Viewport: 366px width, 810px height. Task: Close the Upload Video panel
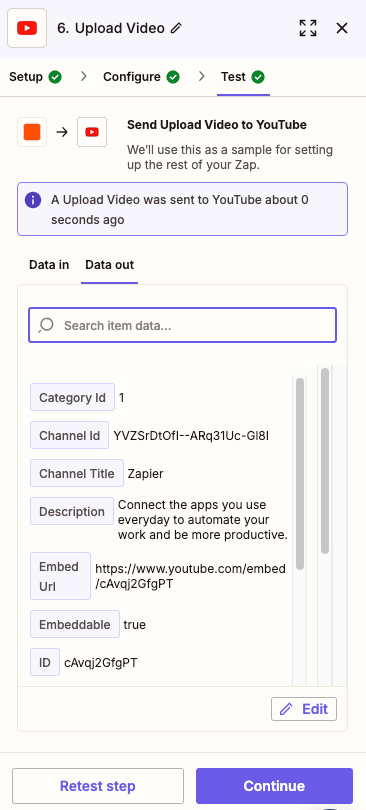(342, 28)
